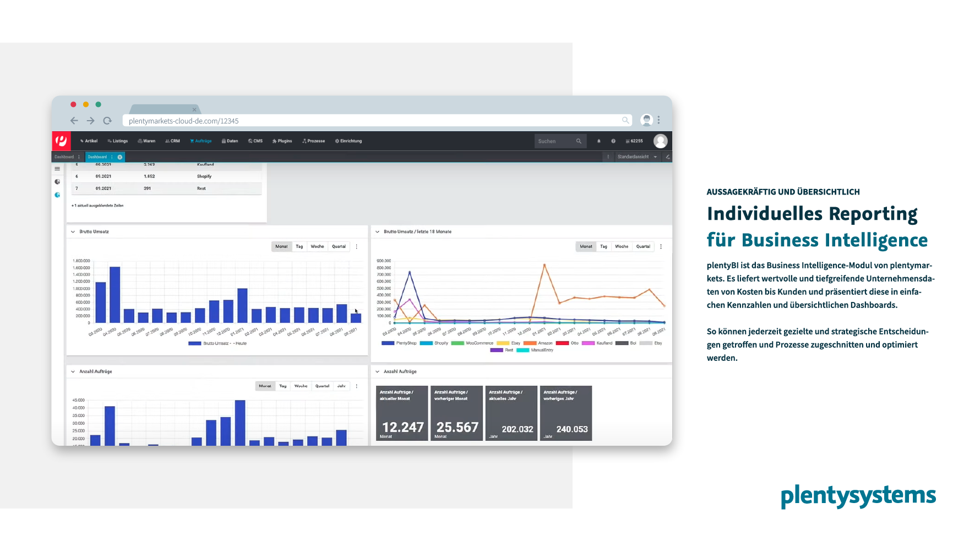Click the Anzahl Aufträge aktueller Monat tile

point(402,413)
